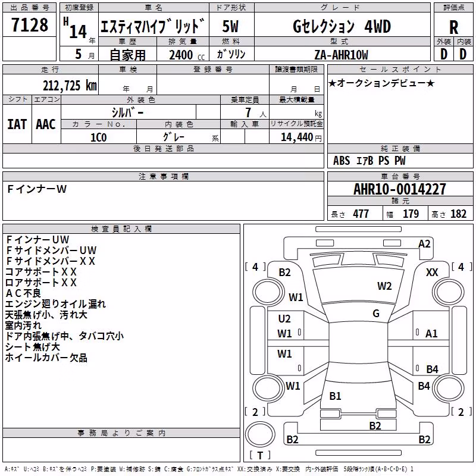
Task: Click the model code ZA-AHR10W
Action: coord(341,55)
